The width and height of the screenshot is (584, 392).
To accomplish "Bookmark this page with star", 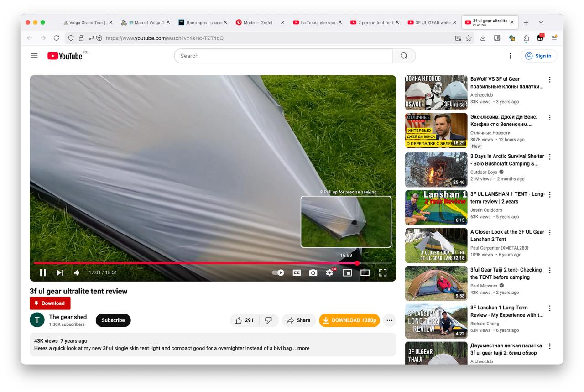I will pos(469,38).
